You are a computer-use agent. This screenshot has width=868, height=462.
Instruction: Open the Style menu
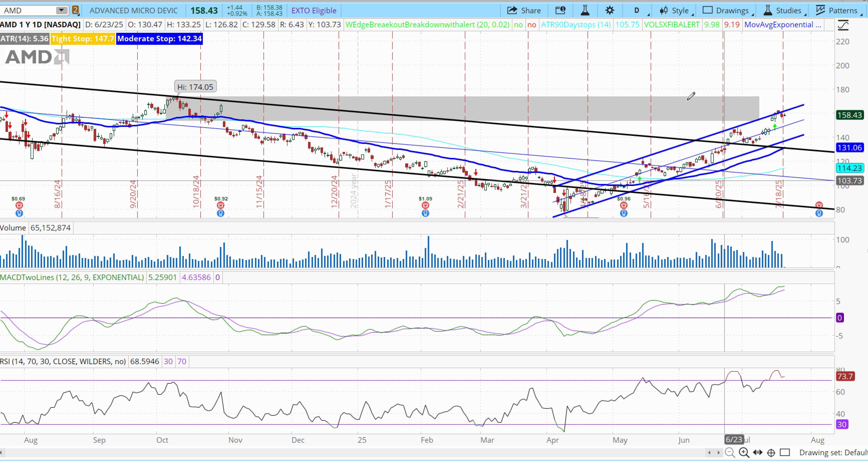point(676,11)
